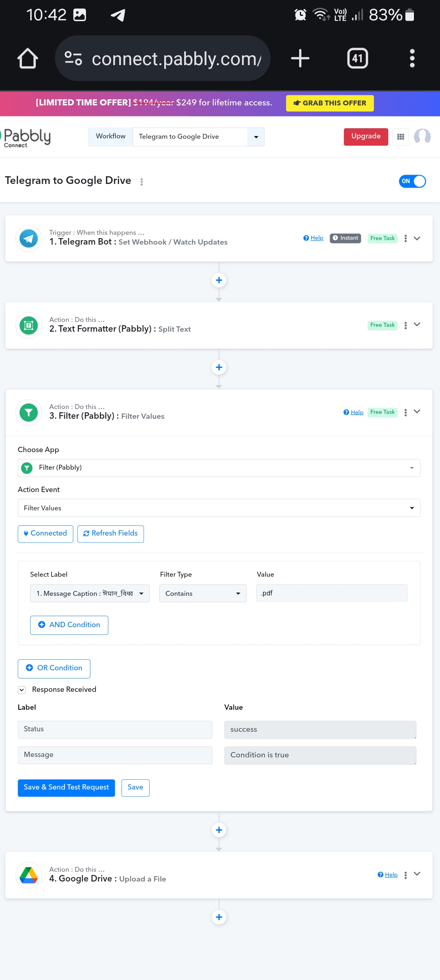Click Free Task badge on Text Formatter step
The height and width of the screenshot is (980, 440).
pyautogui.click(x=383, y=325)
